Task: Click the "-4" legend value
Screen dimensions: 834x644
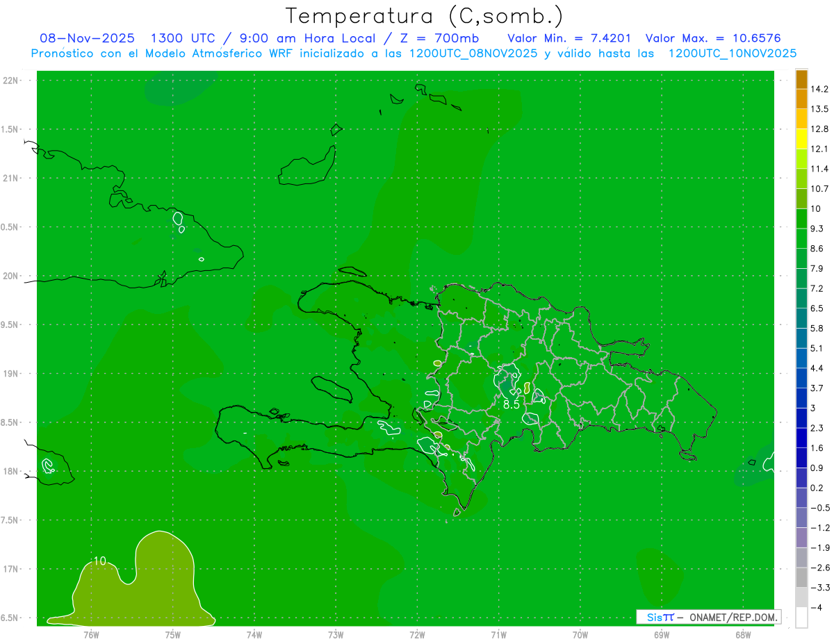Action: 816,608
